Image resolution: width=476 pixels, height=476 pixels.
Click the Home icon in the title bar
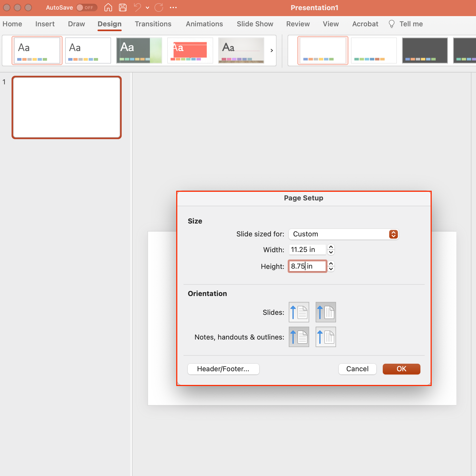click(x=108, y=8)
